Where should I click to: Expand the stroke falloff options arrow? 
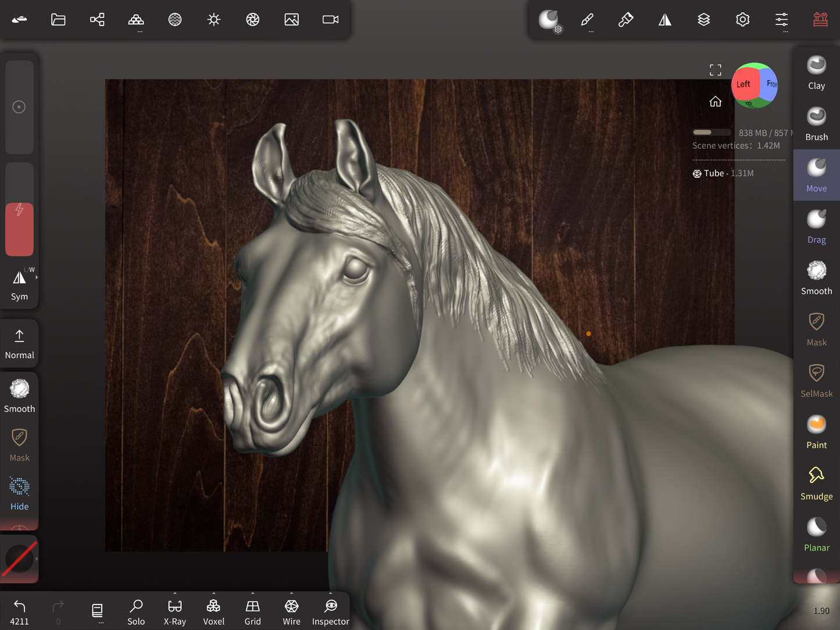[37, 559]
